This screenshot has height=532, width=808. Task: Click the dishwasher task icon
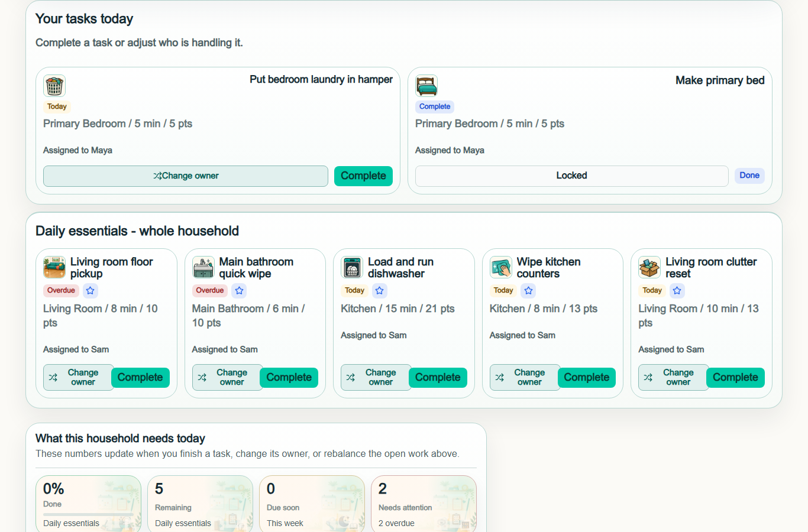352,268
